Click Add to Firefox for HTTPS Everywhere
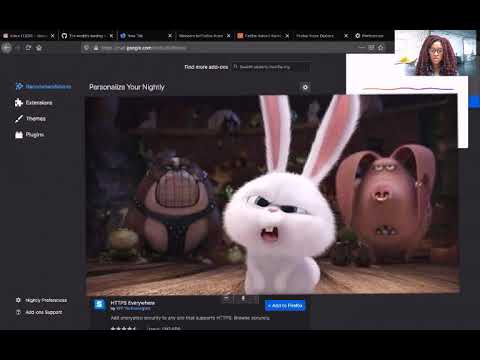This screenshot has height=360, width=480. (285, 305)
